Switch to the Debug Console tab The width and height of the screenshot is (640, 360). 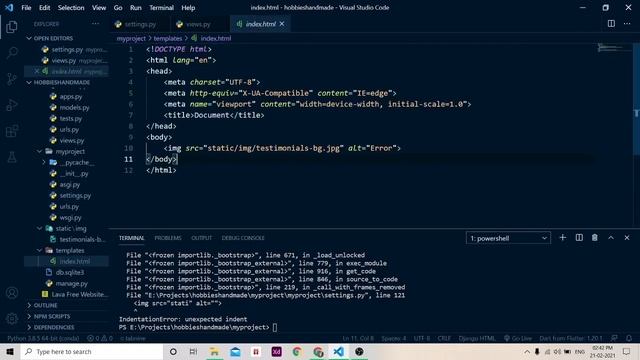point(243,238)
